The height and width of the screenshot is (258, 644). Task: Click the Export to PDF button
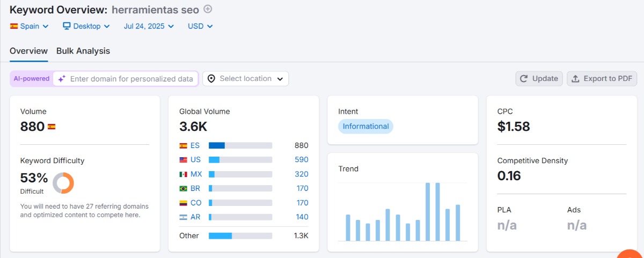602,79
